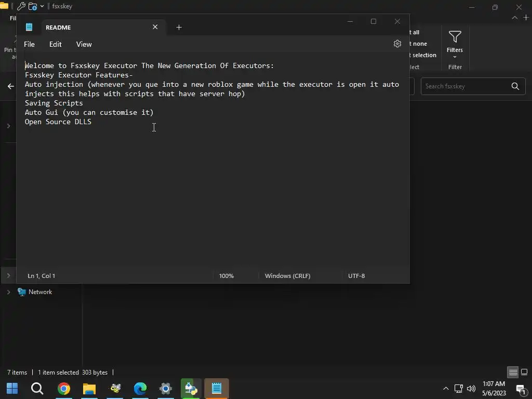Viewport: 532px width, 399px height.
Task: Click Properties wrench icon in Explorer title bar
Action: (x=21, y=6)
